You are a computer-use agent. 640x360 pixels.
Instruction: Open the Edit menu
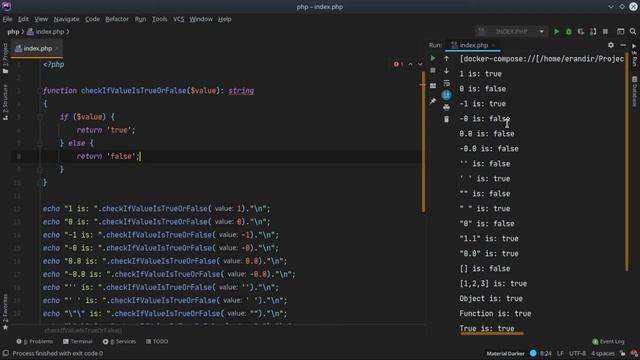23,19
